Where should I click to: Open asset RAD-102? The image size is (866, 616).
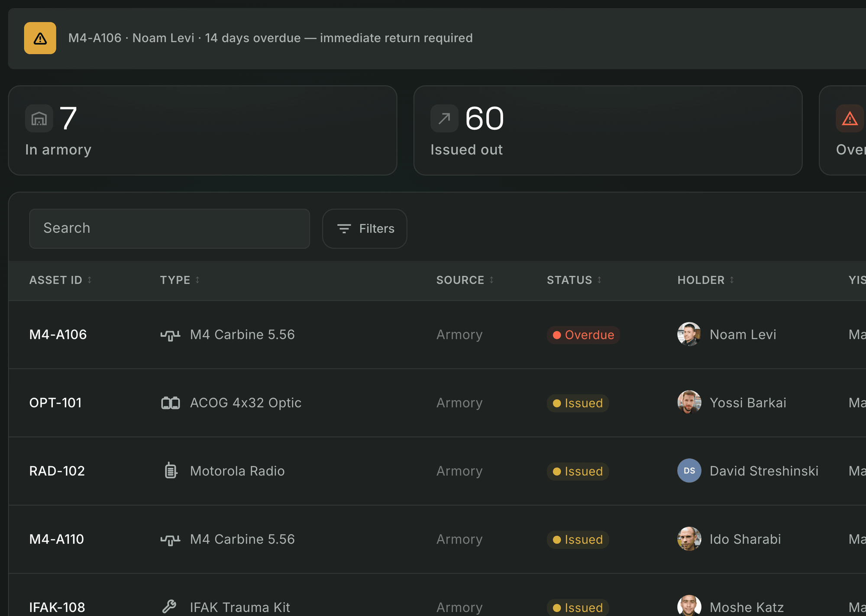[x=57, y=471]
